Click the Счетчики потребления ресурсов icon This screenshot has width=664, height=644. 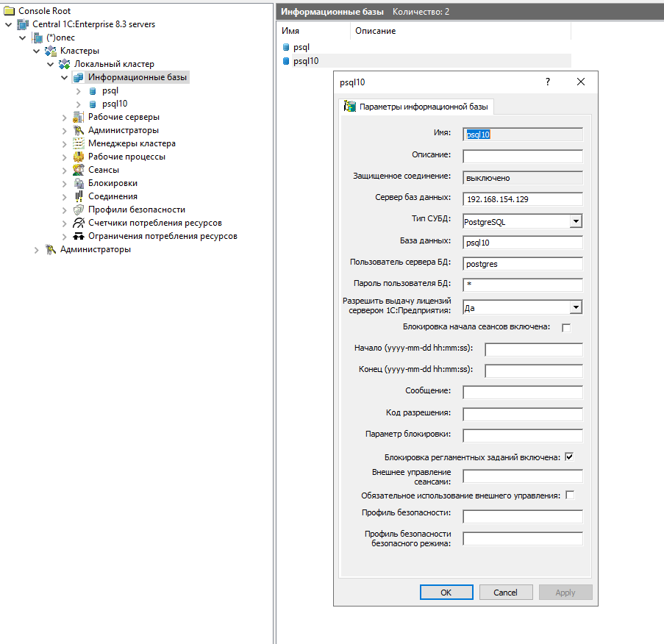click(x=79, y=223)
